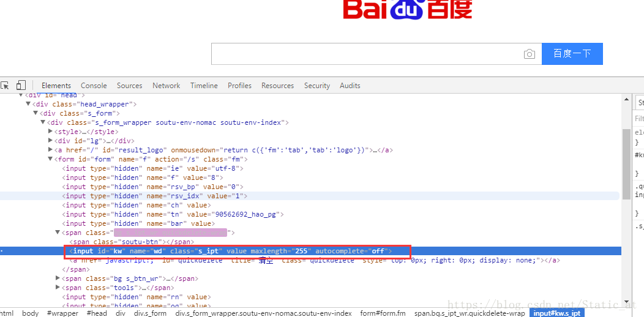Screen dimensions: 644x317
Task: Expand the span bg s_btn_wr node
Action: point(58,278)
